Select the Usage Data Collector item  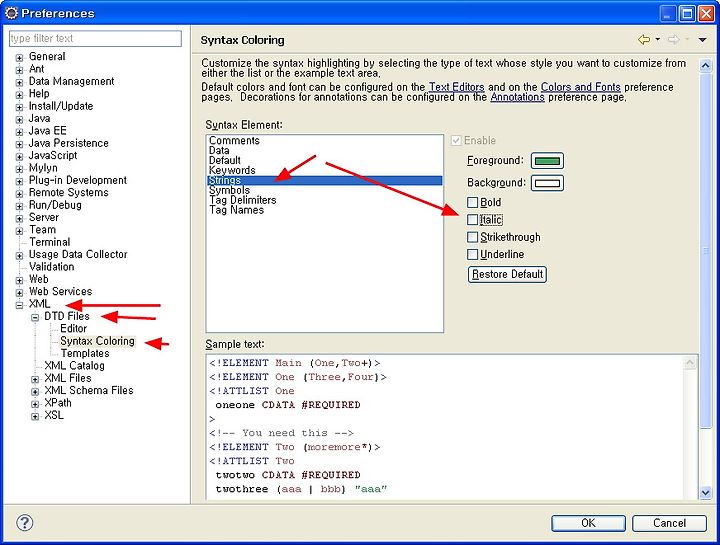tap(78, 254)
